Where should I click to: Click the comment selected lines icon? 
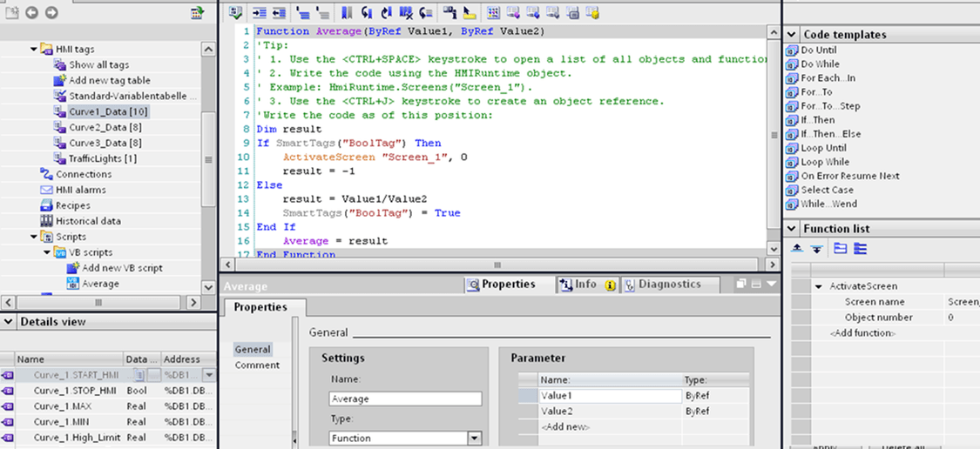[x=303, y=12]
